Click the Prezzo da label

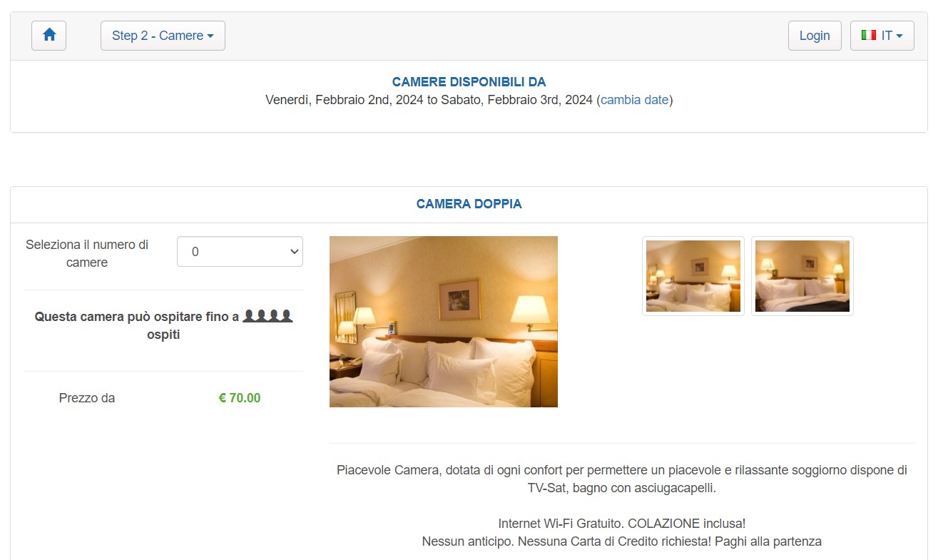pos(87,398)
